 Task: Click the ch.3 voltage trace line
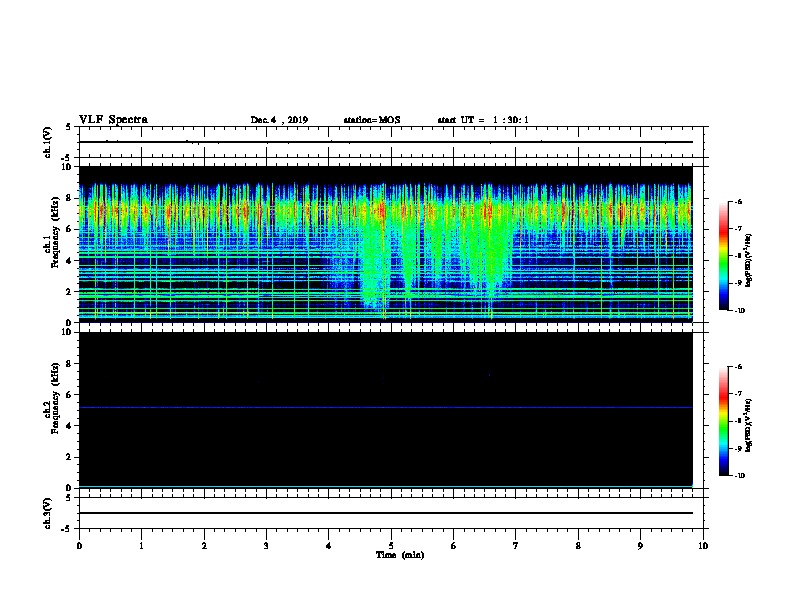(386, 513)
